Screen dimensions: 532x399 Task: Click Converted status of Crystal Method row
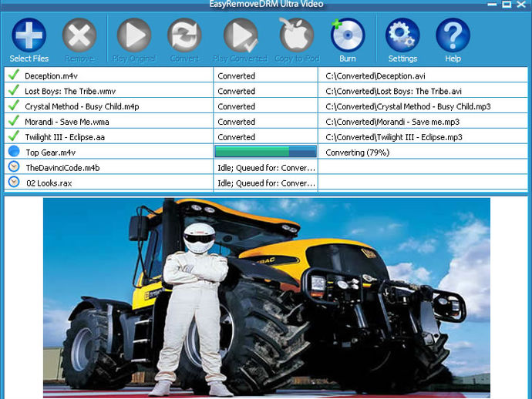click(236, 106)
